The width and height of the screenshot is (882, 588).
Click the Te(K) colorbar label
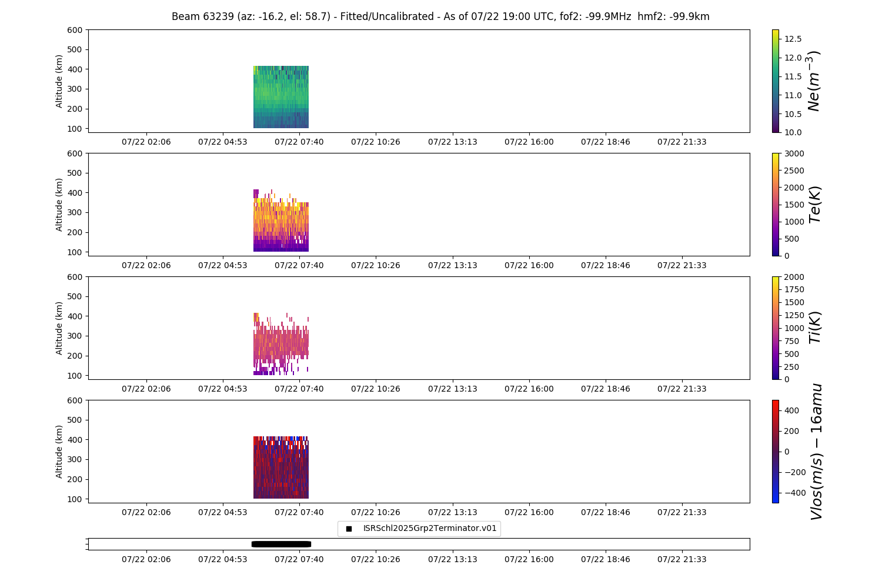click(x=814, y=205)
